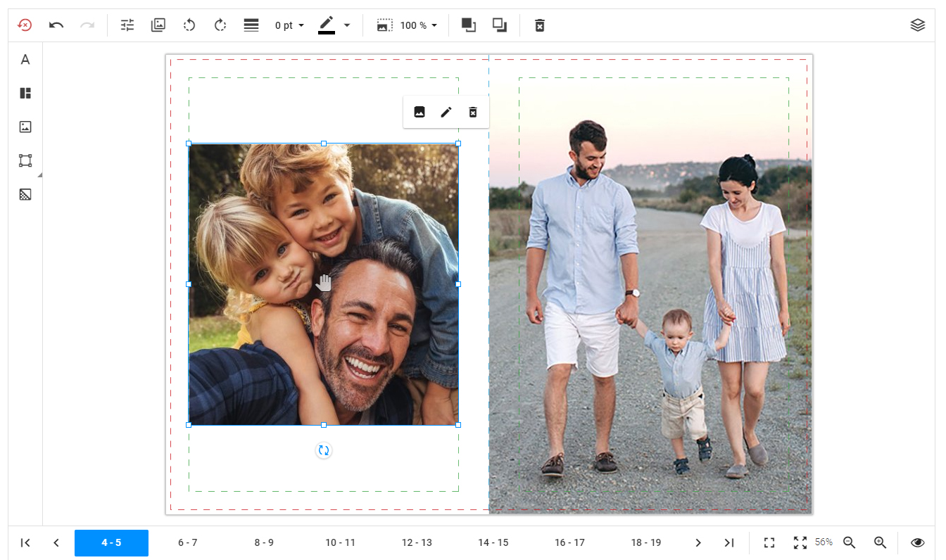
Task: Select pages 4 - 5 tab
Action: (111, 542)
